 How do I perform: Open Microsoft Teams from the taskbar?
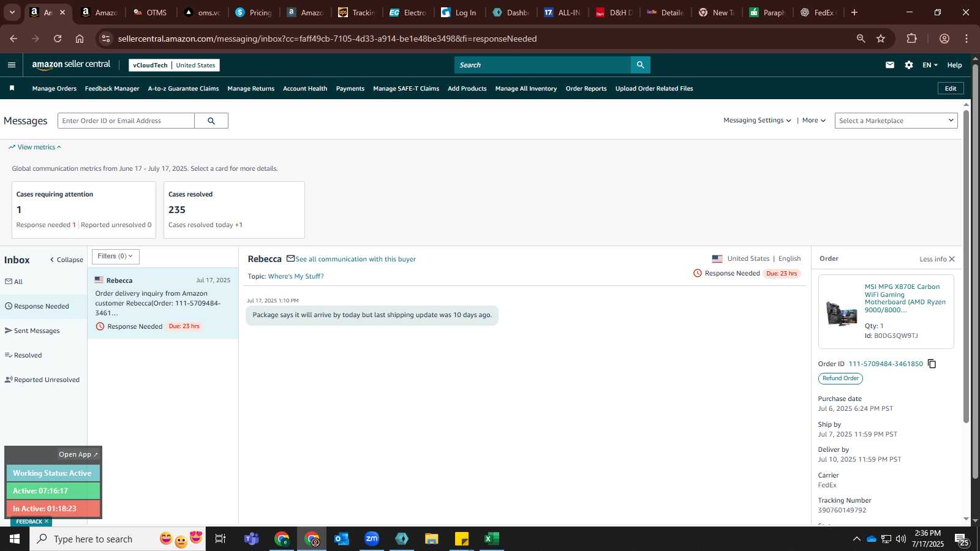coord(252,539)
